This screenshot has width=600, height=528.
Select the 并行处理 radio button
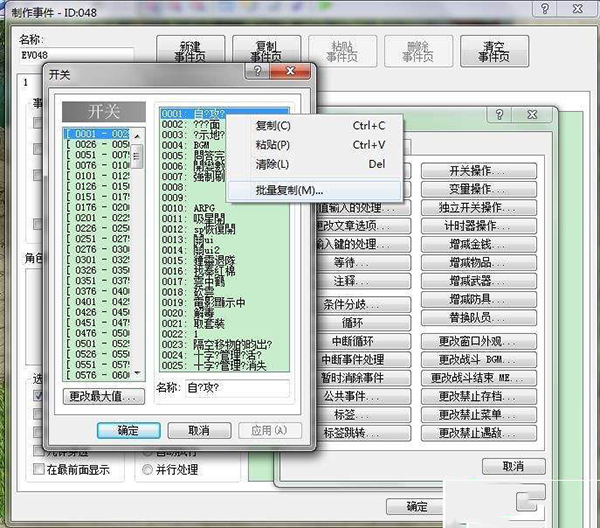tap(147, 469)
